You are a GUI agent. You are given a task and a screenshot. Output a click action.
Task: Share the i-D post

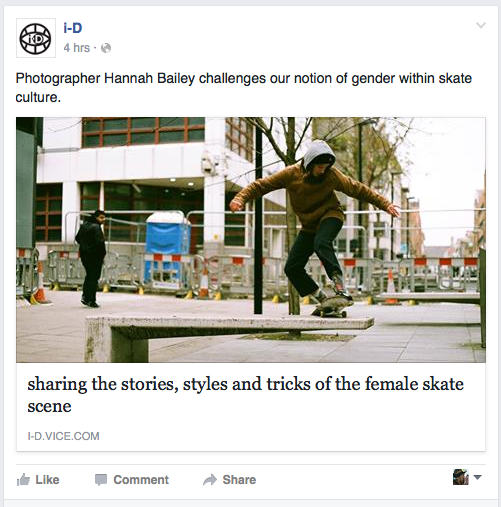pyautogui.click(x=229, y=480)
